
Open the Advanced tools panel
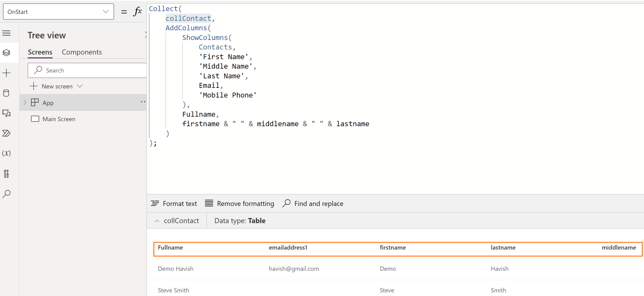7,174
